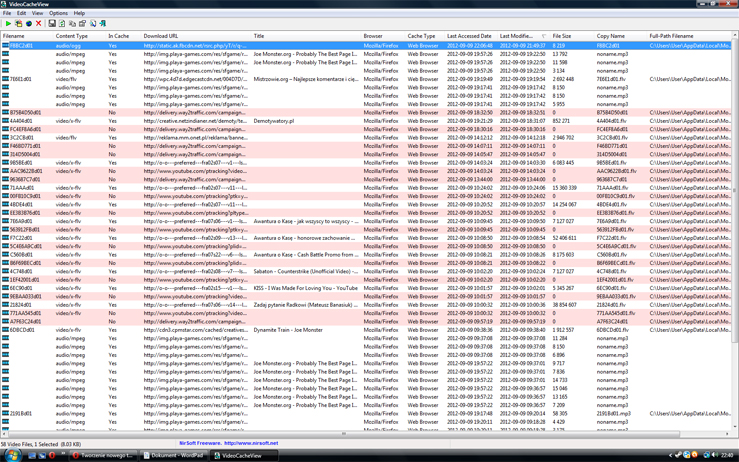Image resolution: width=739 pixels, height=462 pixels.
Task: Click the file icon of row B7584D50d01
Action: pos(6,113)
